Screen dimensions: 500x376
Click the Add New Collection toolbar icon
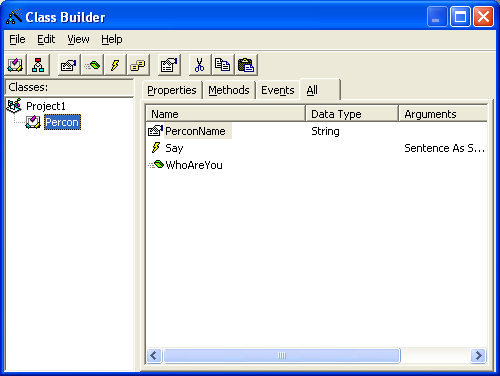[38, 65]
